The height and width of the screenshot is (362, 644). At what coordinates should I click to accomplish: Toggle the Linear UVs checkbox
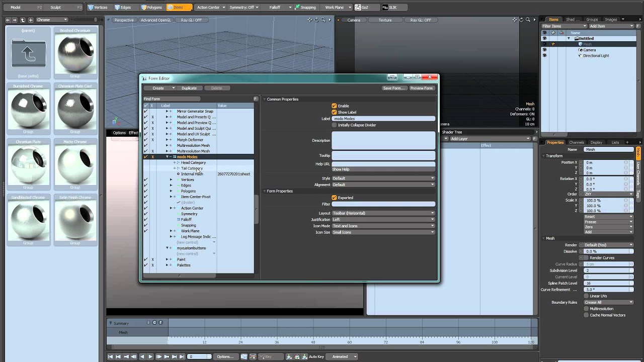[586, 296]
